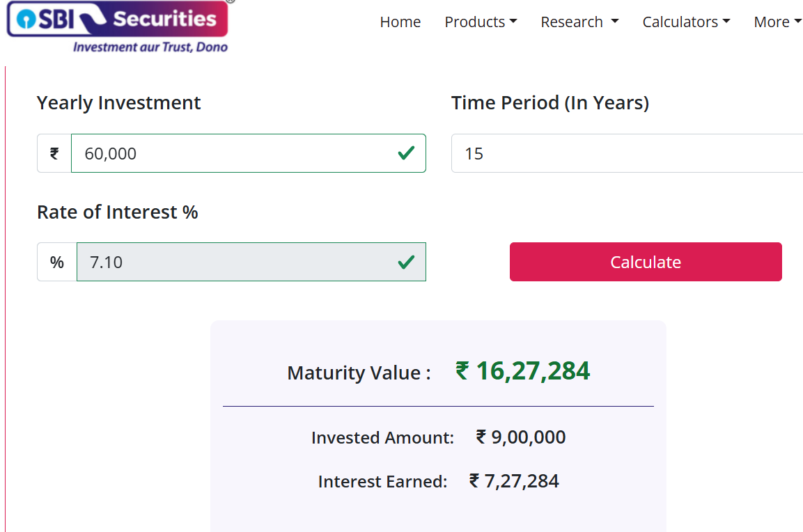Expand the Research dropdown menu
803x532 pixels.
point(579,22)
